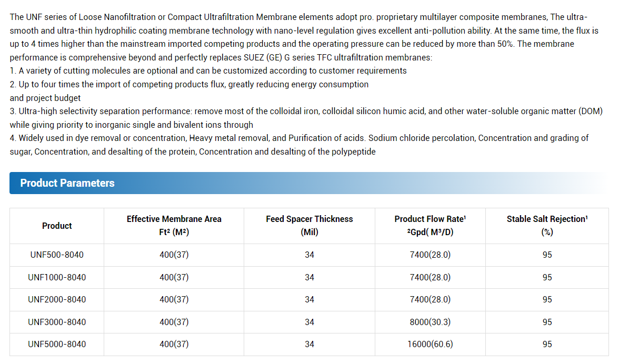Click the 16000(60.6) flow rate cell
619x364 pixels.
click(431, 345)
